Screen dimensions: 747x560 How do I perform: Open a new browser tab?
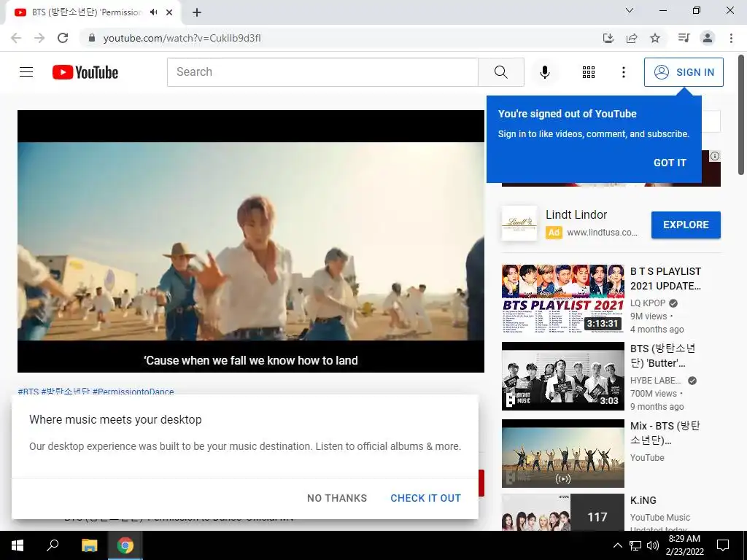click(x=197, y=13)
